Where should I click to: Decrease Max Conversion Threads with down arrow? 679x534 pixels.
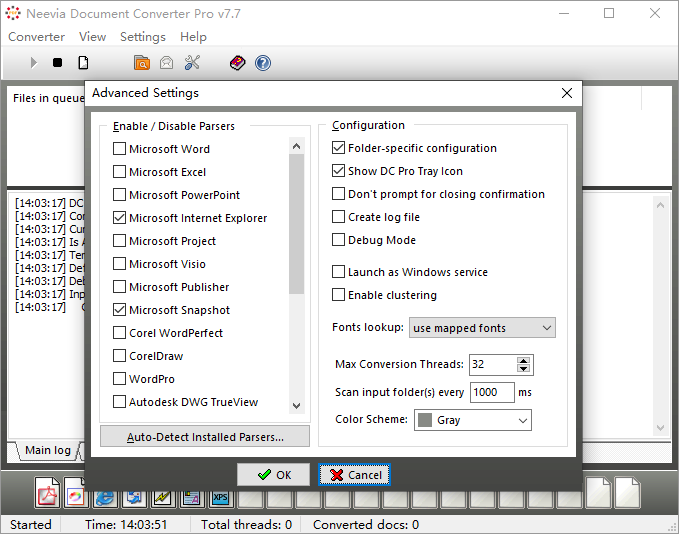pyautogui.click(x=524, y=369)
